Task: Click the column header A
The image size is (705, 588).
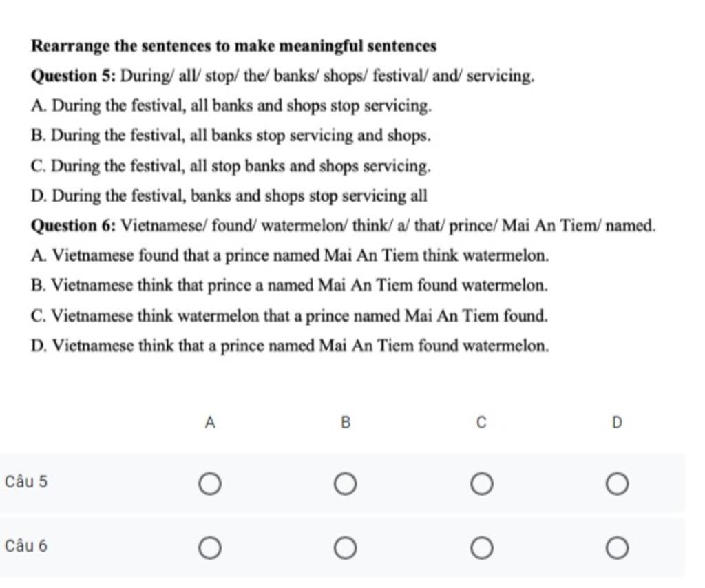Action: coord(210,423)
